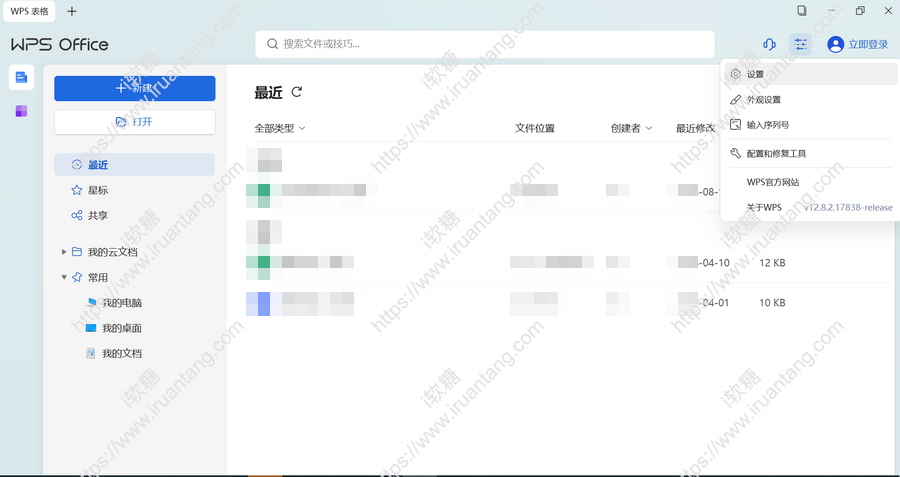Click the WPS Office logo
Image resolution: width=900 pixels, height=477 pixels.
[x=60, y=44]
